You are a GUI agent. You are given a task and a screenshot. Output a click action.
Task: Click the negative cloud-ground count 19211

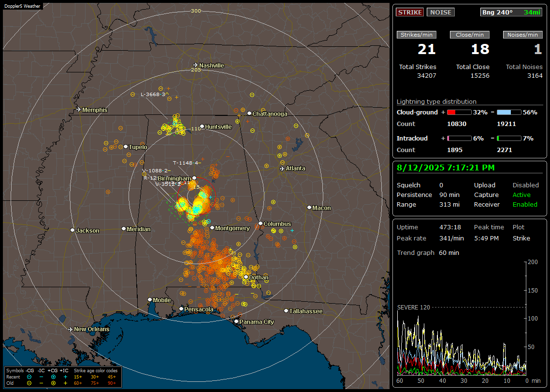tap(506, 124)
